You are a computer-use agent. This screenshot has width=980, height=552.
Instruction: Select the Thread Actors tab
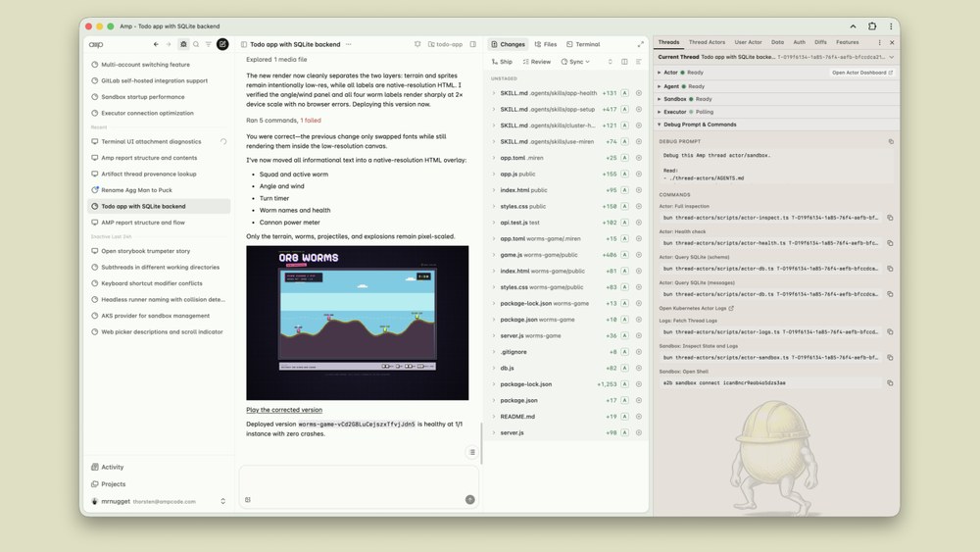point(707,42)
